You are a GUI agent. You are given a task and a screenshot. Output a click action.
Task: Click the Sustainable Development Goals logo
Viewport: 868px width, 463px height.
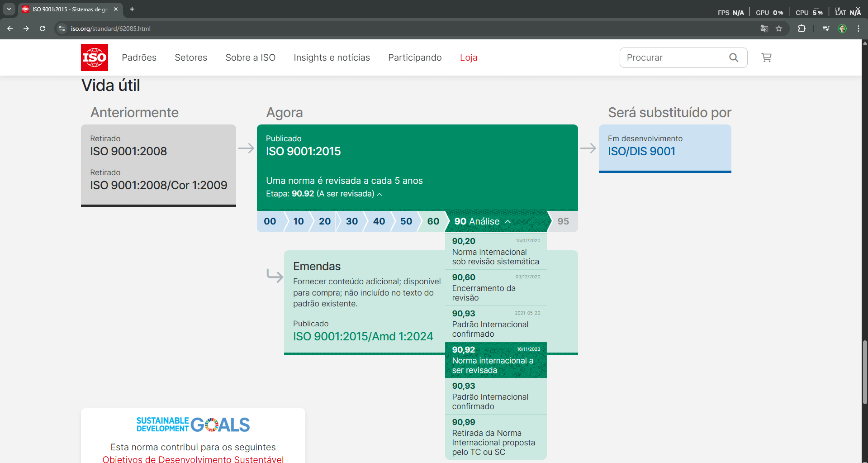click(x=193, y=425)
